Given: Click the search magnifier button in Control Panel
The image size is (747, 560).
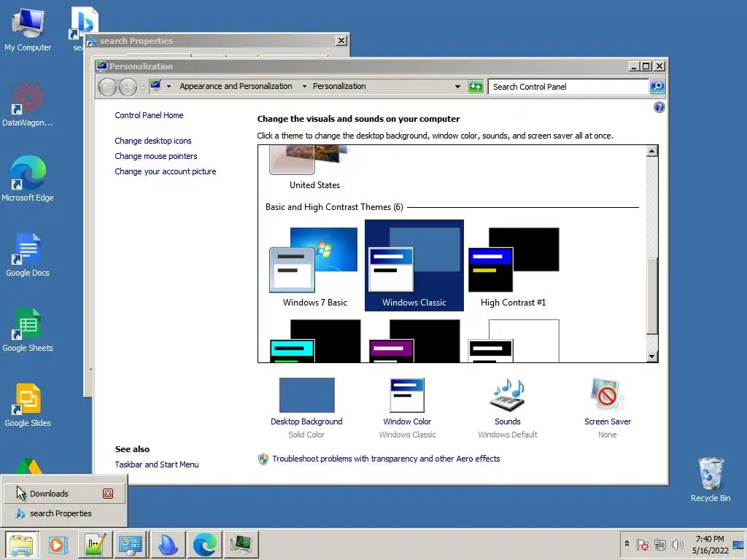Looking at the screenshot, I should coord(657,87).
